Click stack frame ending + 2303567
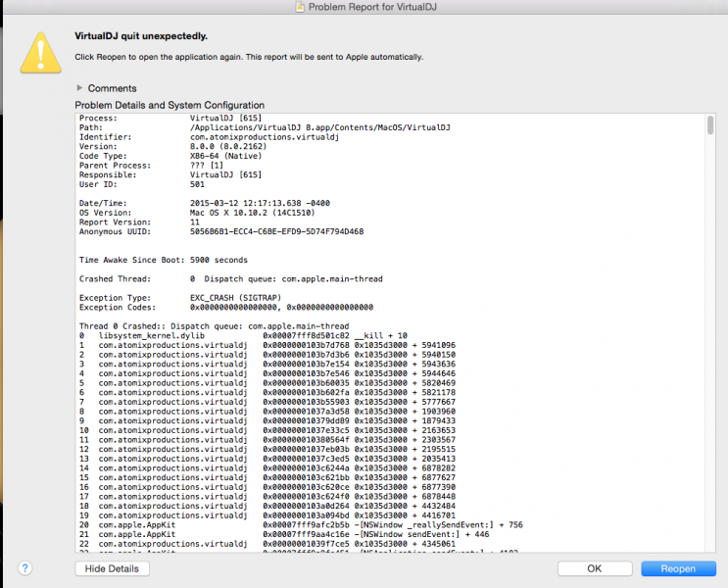Screen dimensions: 728x588 click(x=267, y=439)
